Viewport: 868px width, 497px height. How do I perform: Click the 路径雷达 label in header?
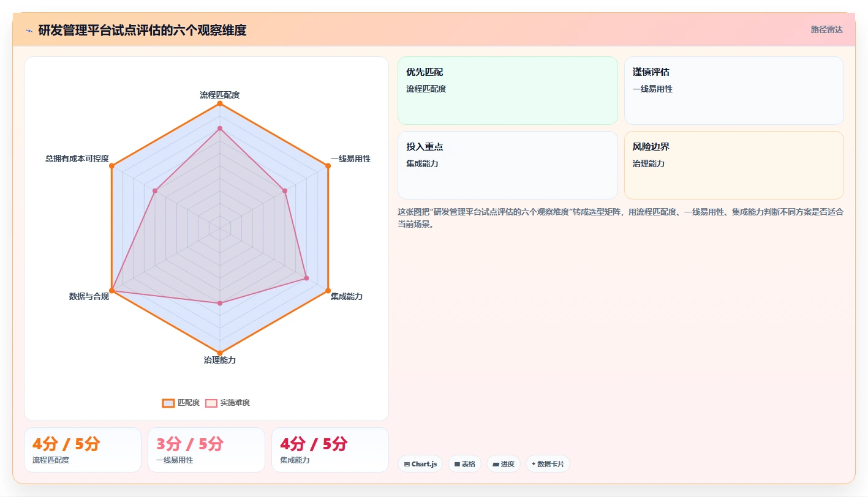pyautogui.click(x=826, y=29)
